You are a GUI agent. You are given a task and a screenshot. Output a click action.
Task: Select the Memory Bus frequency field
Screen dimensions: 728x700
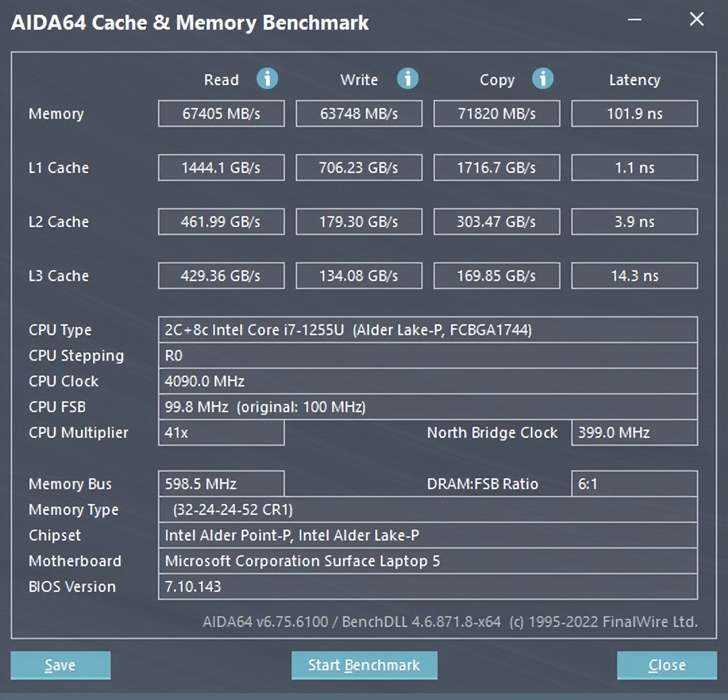point(221,484)
